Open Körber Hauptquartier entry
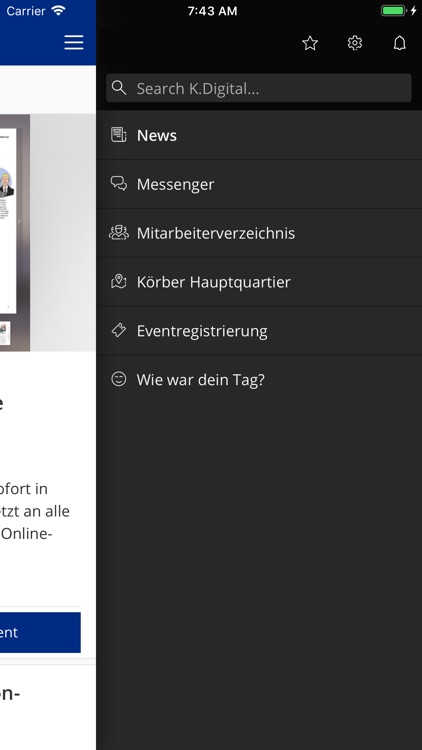This screenshot has height=750, width=422. click(x=259, y=282)
